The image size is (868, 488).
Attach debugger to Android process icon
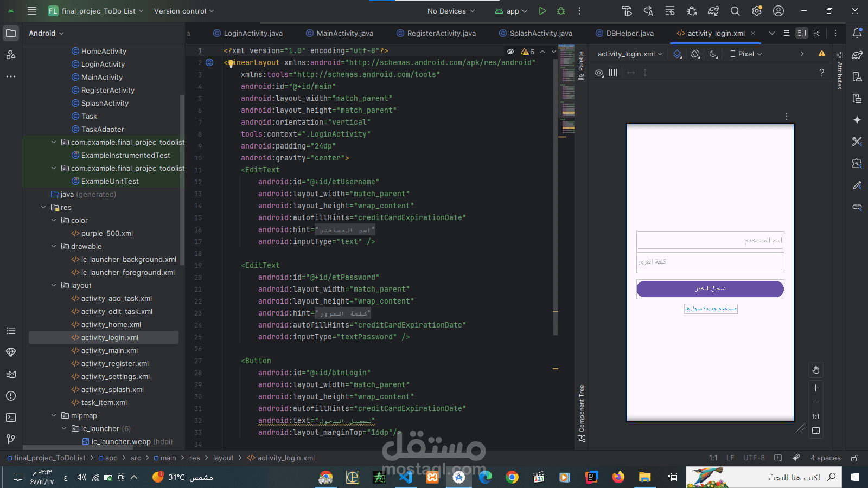(x=692, y=11)
